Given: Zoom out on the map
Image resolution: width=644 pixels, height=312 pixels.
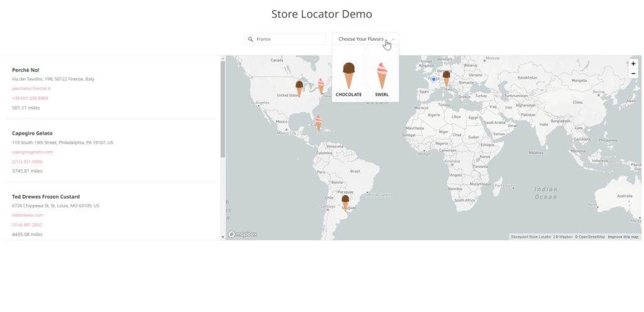Looking at the screenshot, I should pos(633,74).
